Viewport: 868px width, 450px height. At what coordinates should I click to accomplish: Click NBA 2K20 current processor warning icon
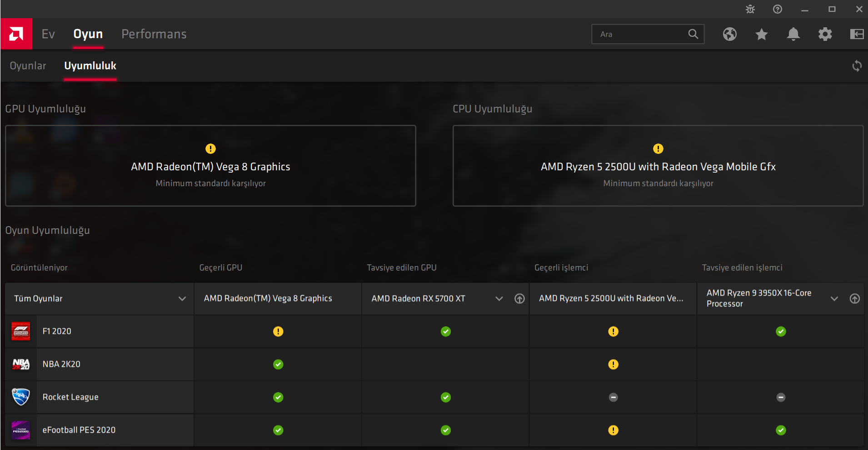click(614, 364)
